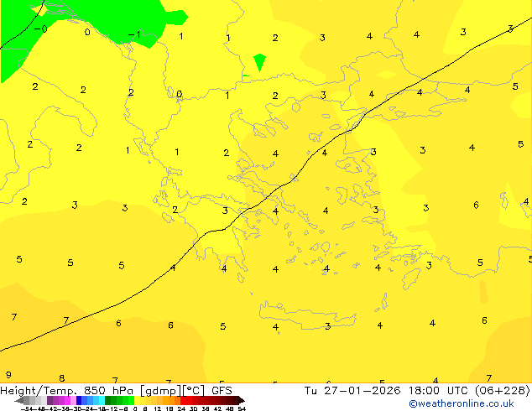Image resolution: width=532 pixels, height=411 pixels.
Task: Choose the dark purple swatch in the legend
Action: (50, 400)
